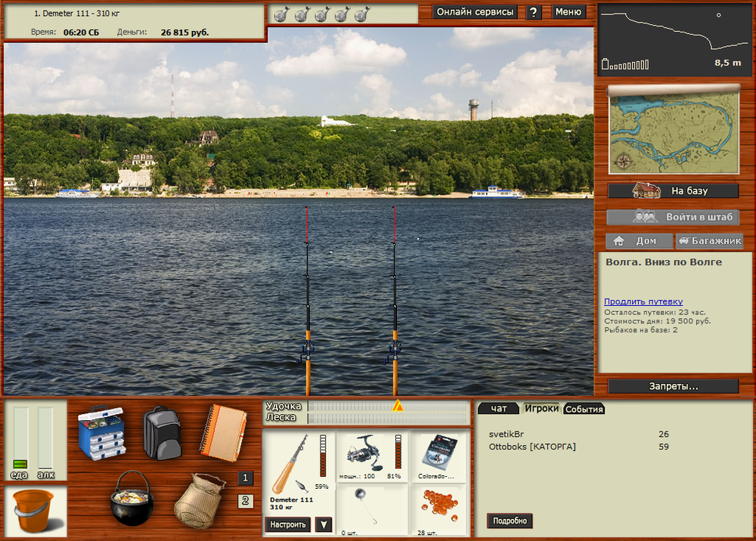Viewport: 756px width, 541px height.
Task: Click the alcohol level indicator bar
Action: pyautogui.click(x=45, y=437)
